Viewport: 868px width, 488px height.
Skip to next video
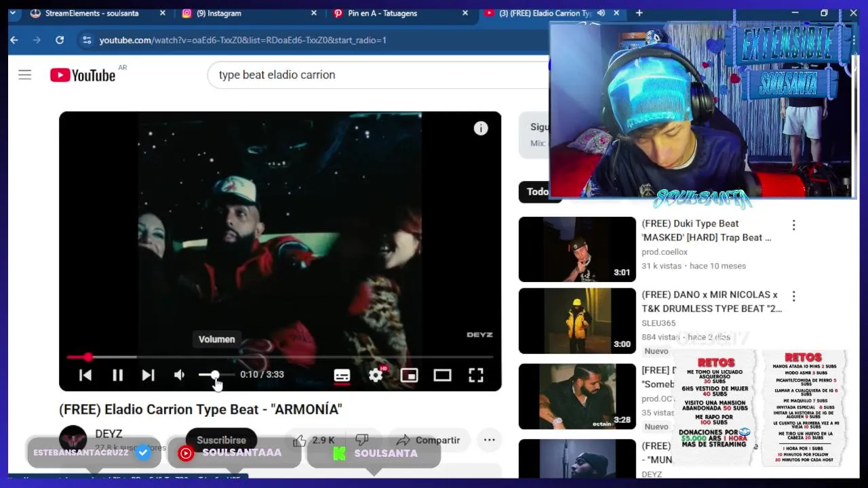pos(148,375)
